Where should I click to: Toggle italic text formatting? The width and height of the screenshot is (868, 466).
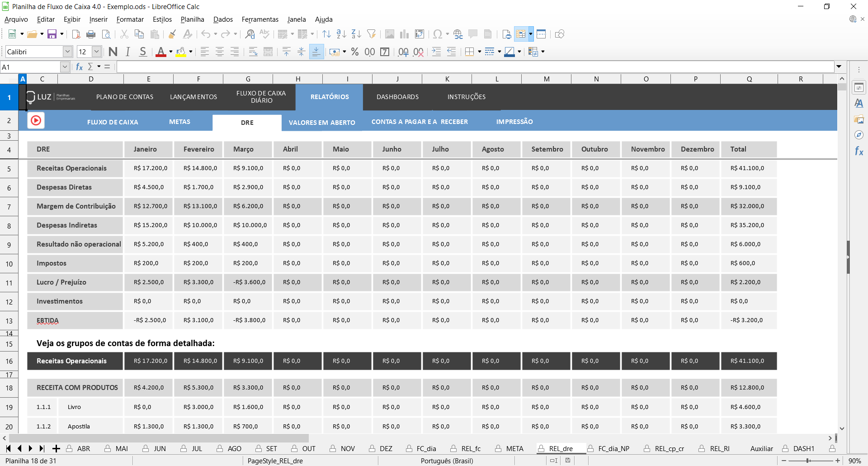point(128,52)
